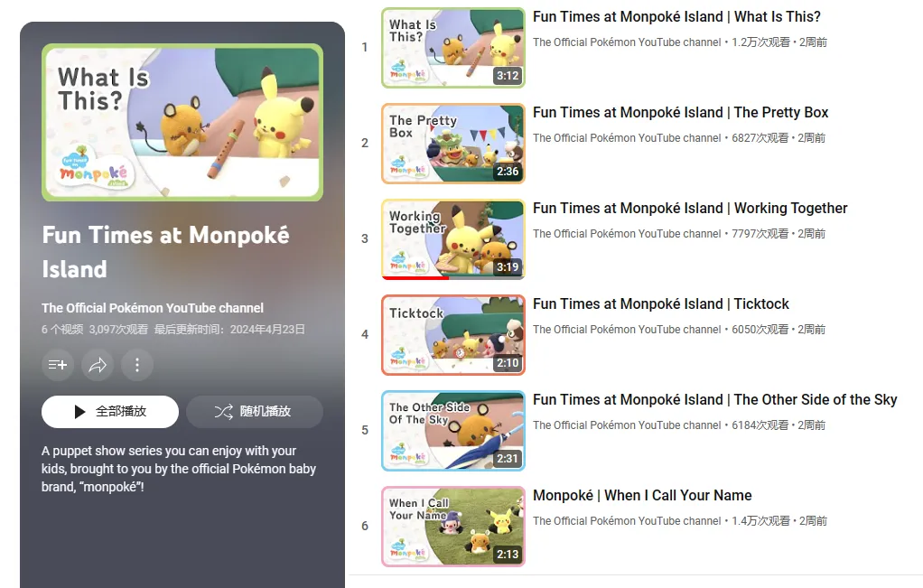Click the save playlist icon
923x588 pixels.
[58, 365]
